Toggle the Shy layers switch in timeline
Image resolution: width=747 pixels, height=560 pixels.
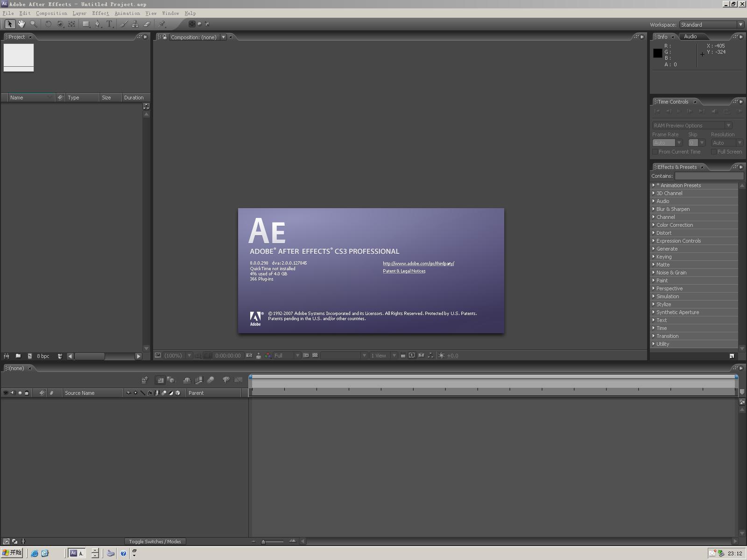187,380
